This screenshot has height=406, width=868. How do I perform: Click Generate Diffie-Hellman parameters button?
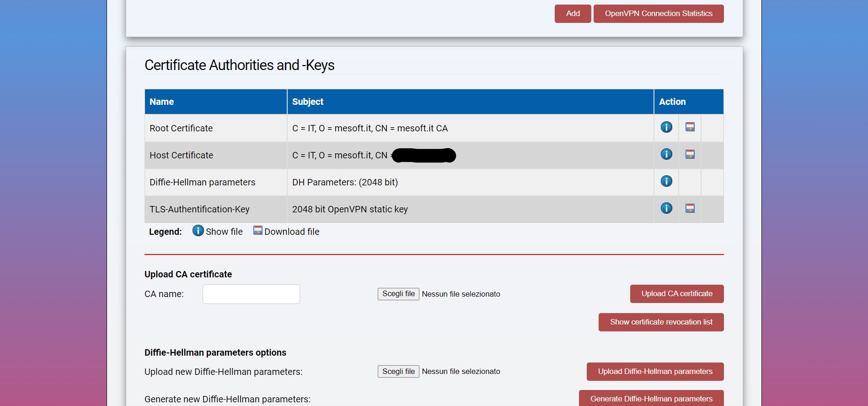tap(651, 398)
